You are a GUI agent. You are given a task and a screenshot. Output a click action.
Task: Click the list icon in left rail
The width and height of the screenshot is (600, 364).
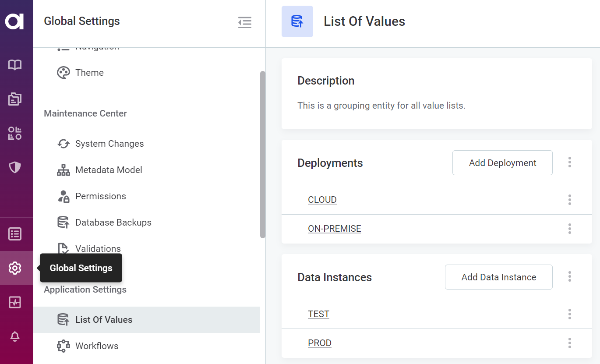[15, 234]
